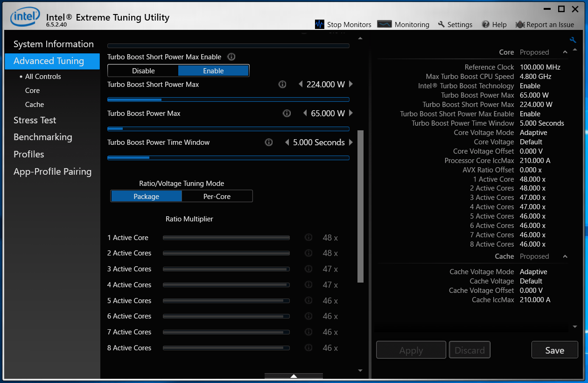Viewport: 588px width, 383px height.
Task: Click the tuning list scroll-up arrow
Action: click(x=360, y=38)
